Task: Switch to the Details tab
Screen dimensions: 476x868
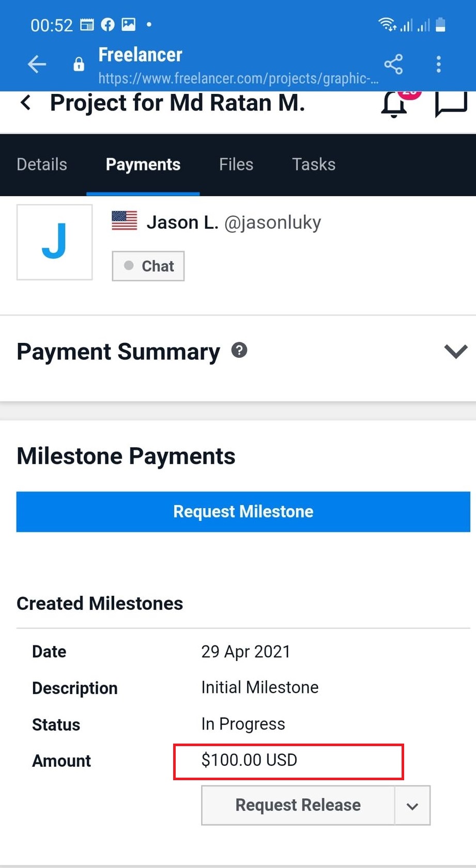Action: 42,164
